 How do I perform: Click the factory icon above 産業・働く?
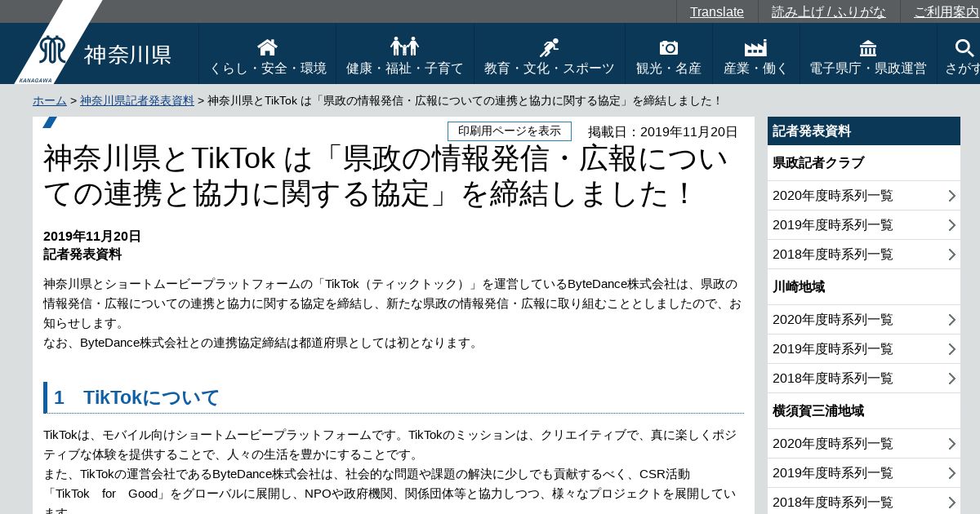[755, 47]
